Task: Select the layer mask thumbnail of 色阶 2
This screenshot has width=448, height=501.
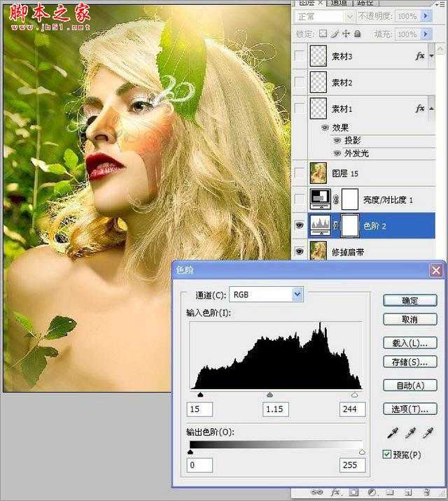Action: [350, 225]
